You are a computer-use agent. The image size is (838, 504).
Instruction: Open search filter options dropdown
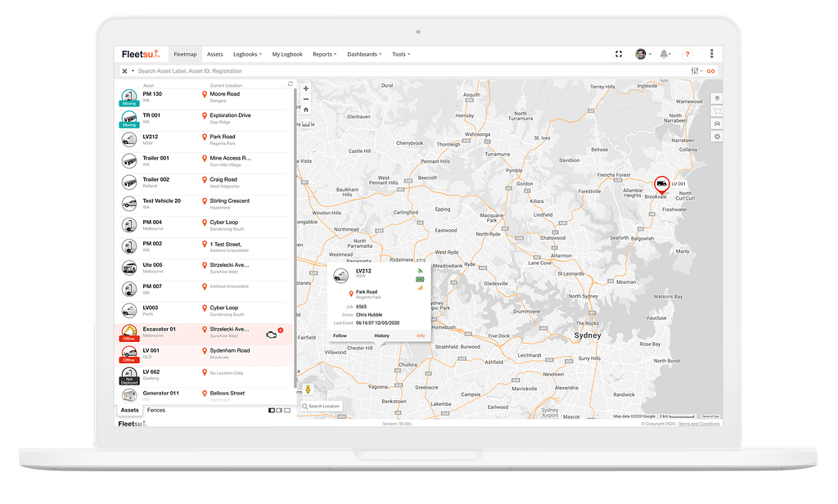tap(696, 70)
